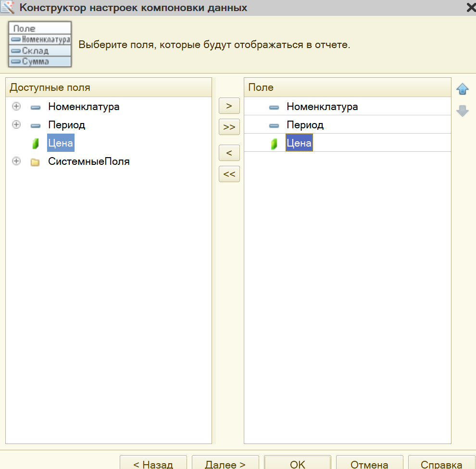
Task: Click Период field icon in Поле list
Action: [274, 125]
